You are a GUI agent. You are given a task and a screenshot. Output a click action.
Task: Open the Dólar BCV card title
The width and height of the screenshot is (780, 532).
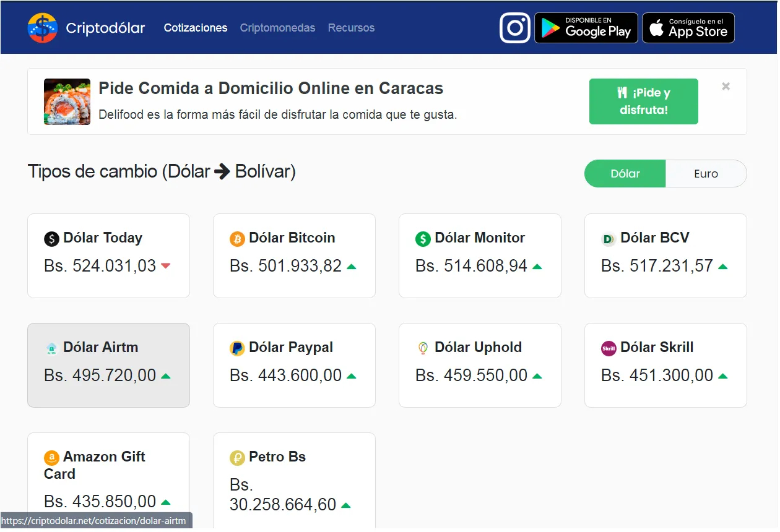point(655,238)
